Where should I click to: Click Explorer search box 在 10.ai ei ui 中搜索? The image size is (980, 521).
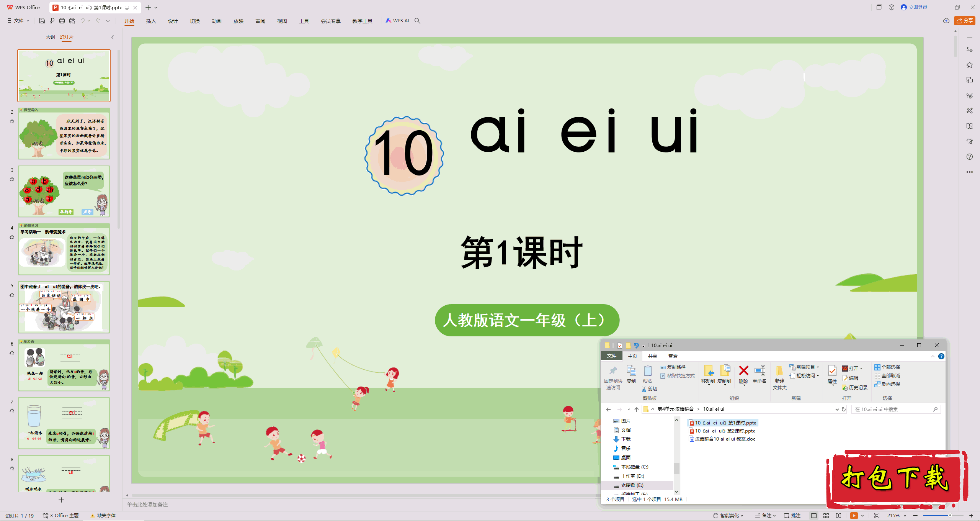point(896,409)
